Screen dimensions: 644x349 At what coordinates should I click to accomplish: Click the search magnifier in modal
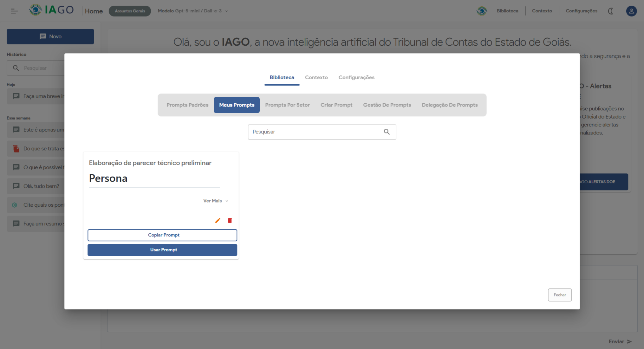387,132
